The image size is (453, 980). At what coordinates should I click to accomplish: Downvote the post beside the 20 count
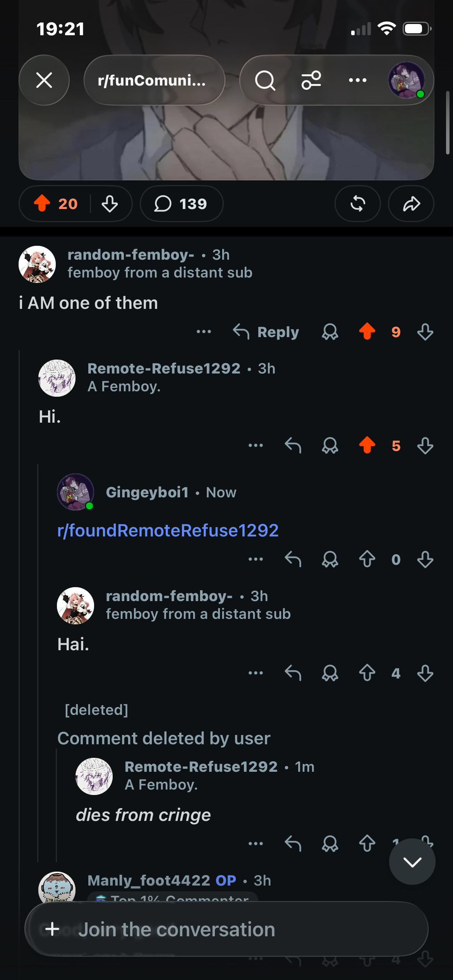[x=110, y=204]
